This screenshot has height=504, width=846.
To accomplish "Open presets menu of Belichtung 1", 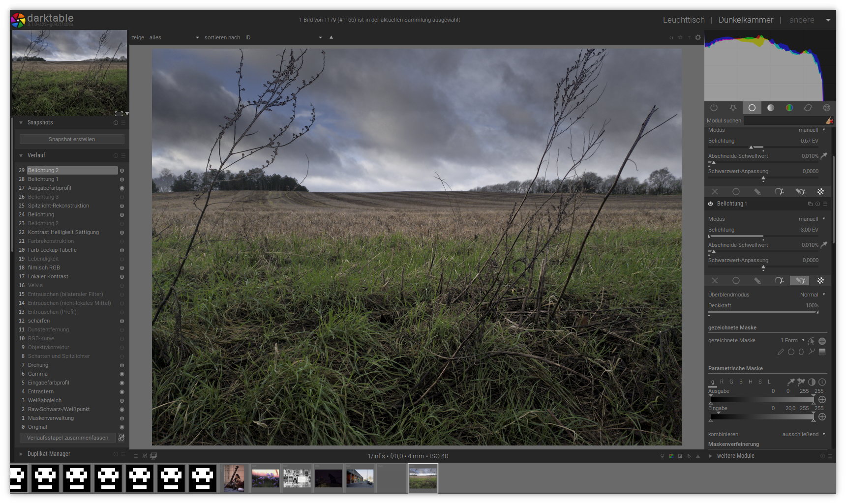I will [x=825, y=204].
